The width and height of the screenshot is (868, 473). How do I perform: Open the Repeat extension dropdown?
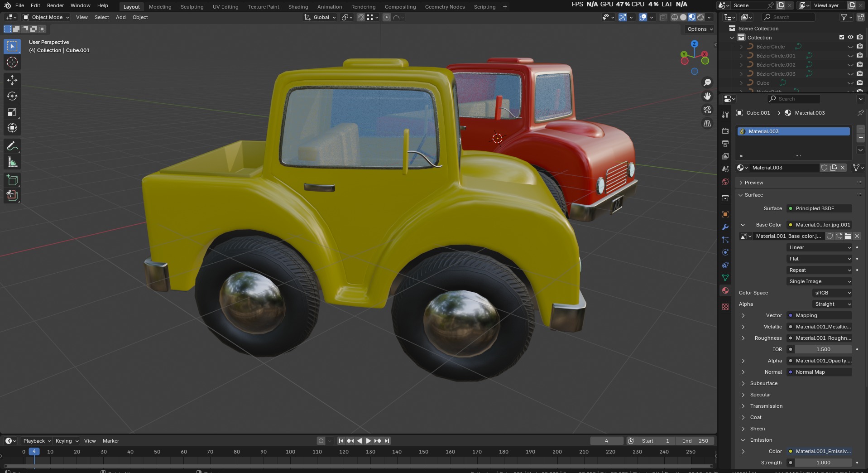tap(820, 270)
